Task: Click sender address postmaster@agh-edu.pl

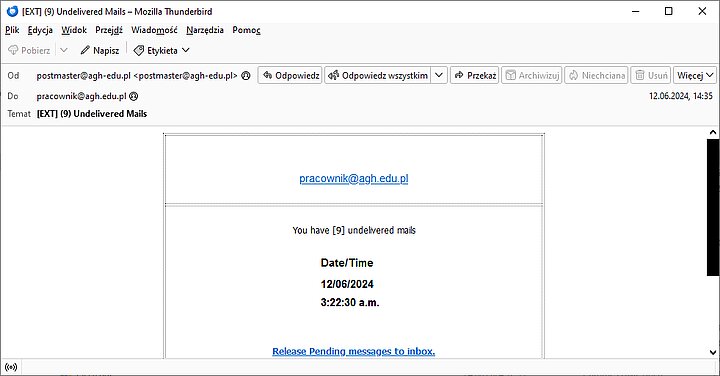Action: coord(137,76)
